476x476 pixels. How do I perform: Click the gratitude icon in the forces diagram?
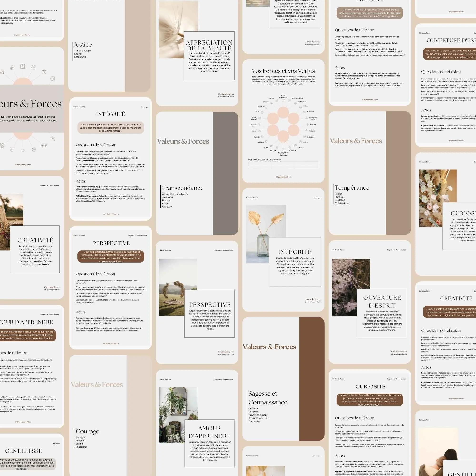click(277, 148)
